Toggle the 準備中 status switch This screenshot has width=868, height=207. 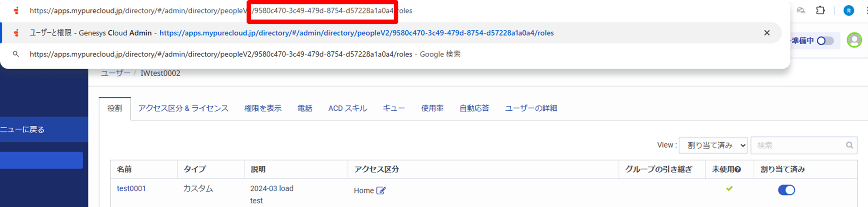(x=825, y=40)
